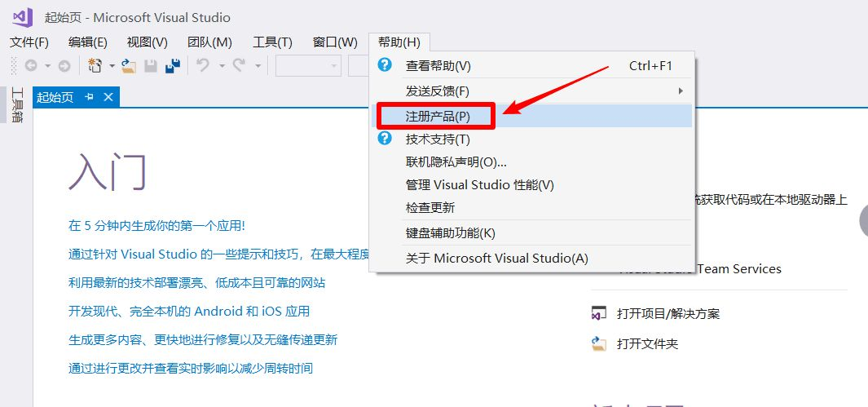Click the question mark icon beside 查看帮助
The width and height of the screenshot is (868, 407).
pos(385,64)
